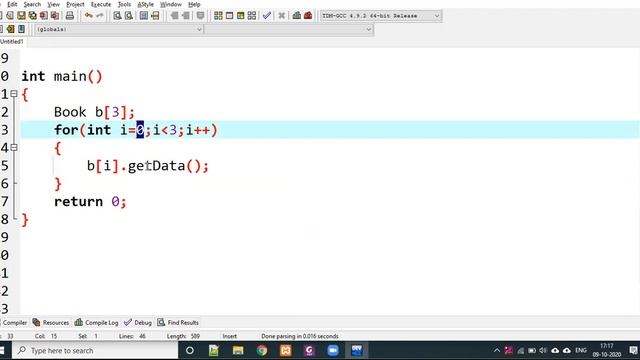Click the Type here to search box
Image resolution: width=640 pixels, height=360 pixels.
95,350
